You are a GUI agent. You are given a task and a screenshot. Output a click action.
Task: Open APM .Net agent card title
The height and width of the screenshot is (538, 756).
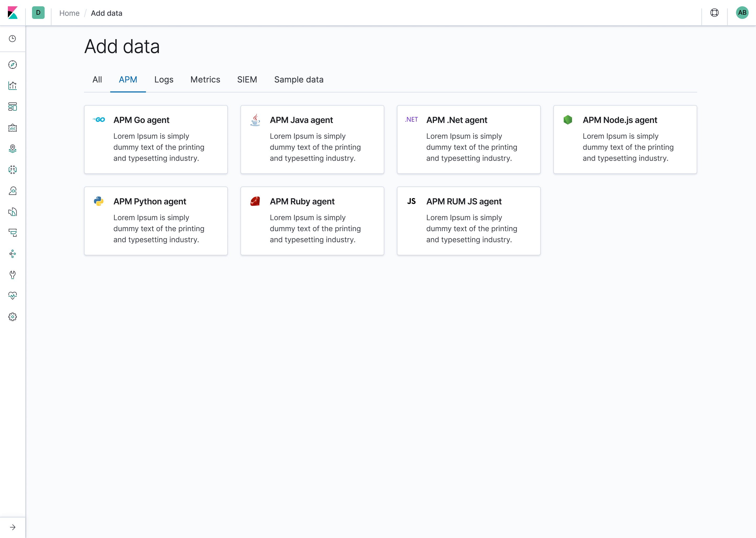point(457,120)
